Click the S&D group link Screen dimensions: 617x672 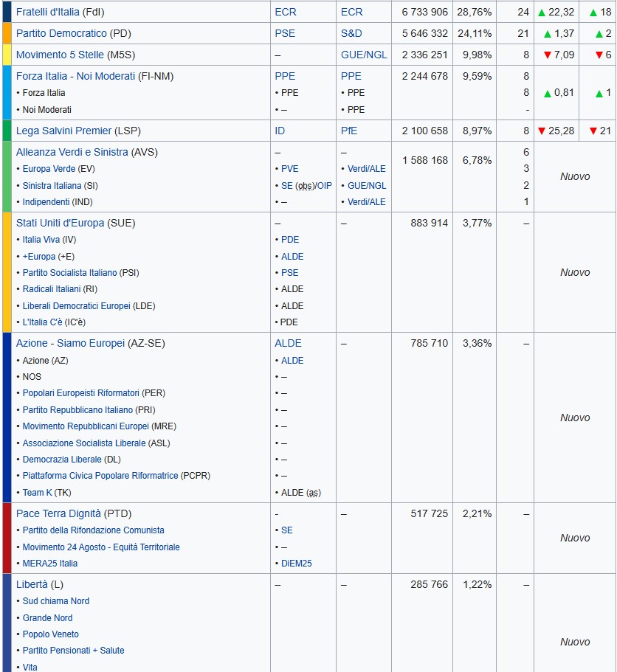[351, 33]
